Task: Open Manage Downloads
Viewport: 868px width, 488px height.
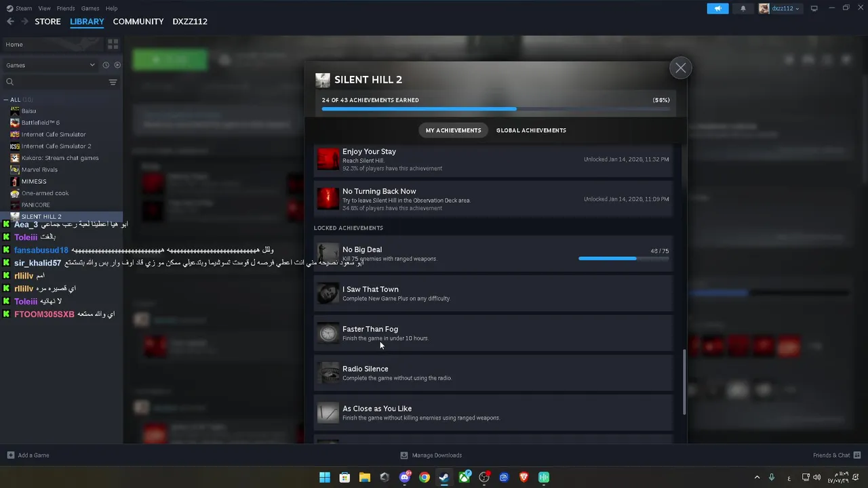Action: pyautogui.click(x=431, y=455)
